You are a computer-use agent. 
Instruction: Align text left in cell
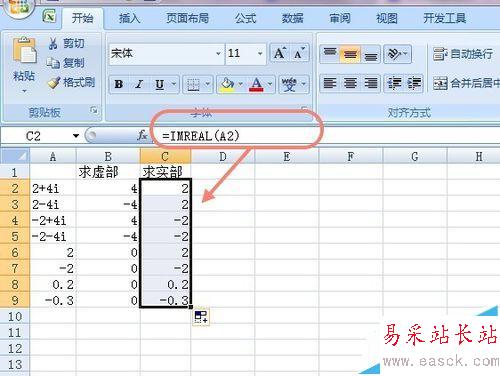click(330, 83)
